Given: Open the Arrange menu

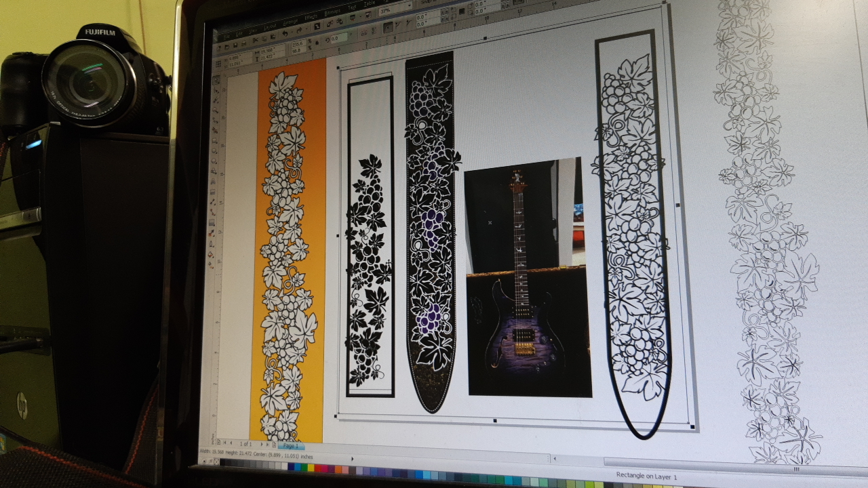Looking at the screenshot, I should pos(289,20).
